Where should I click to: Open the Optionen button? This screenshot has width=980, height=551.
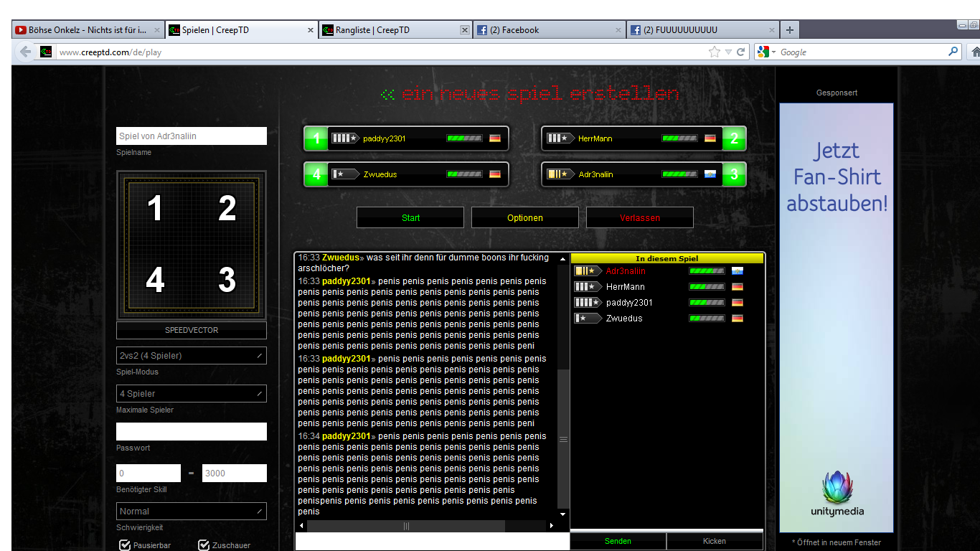(525, 218)
